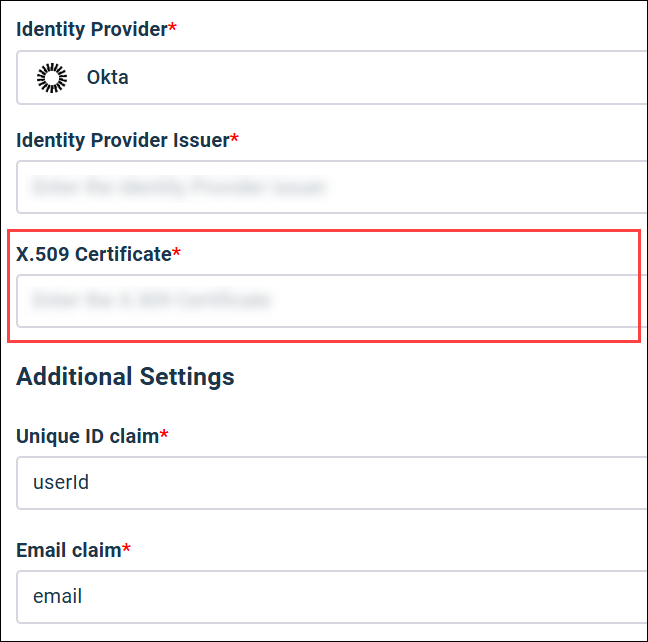This screenshot has height=642, width=648.
Task: Place cursor on the userId value text
Action: pos(61,483)
